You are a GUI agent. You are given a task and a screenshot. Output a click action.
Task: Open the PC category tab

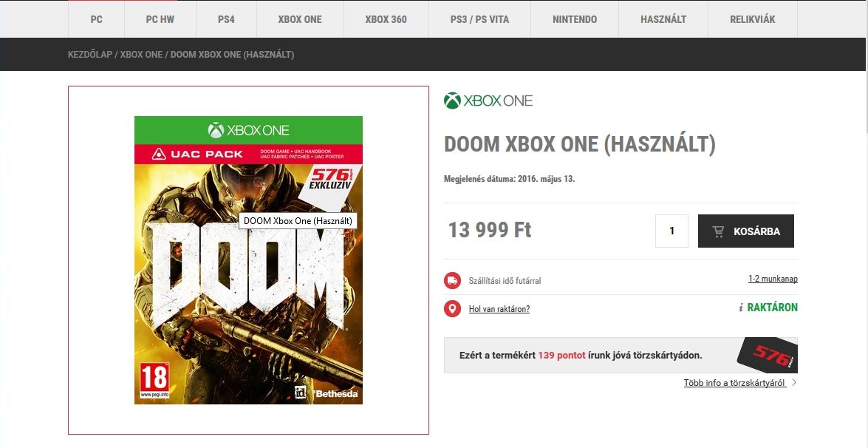[97, 19]
